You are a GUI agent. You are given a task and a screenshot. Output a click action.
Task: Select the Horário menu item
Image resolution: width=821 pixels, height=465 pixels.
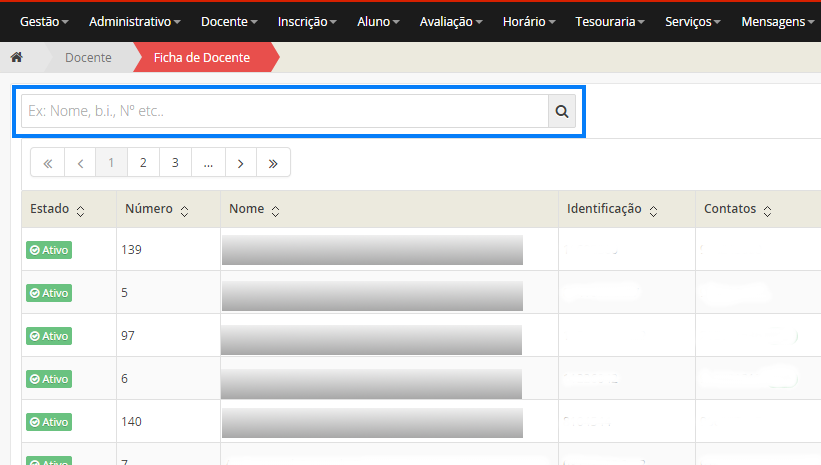531,21
